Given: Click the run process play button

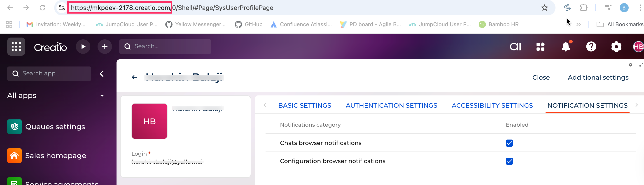Looking at the screenshot, I should 83,47.
